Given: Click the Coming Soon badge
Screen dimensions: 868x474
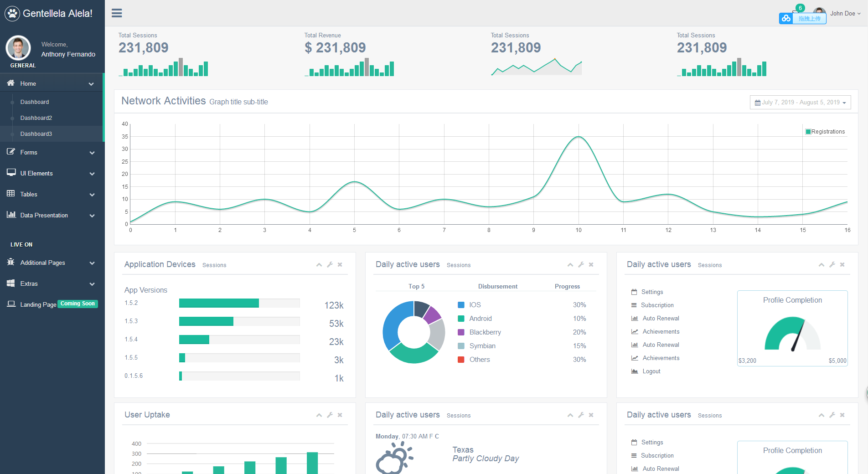Looking at the screenshot, I should [78, 304].
